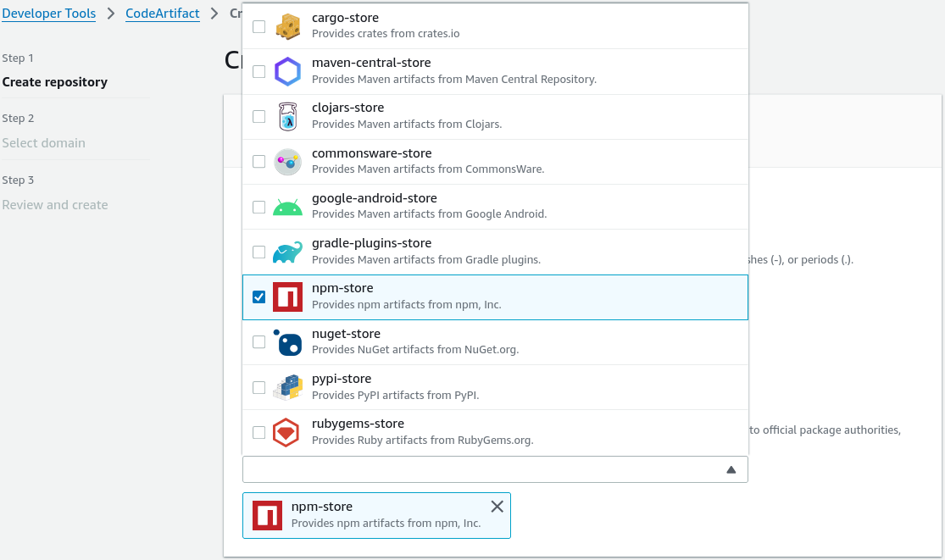Click the npm logo in the selected token
Screen dimensions: 945x560
coord(267,515)
